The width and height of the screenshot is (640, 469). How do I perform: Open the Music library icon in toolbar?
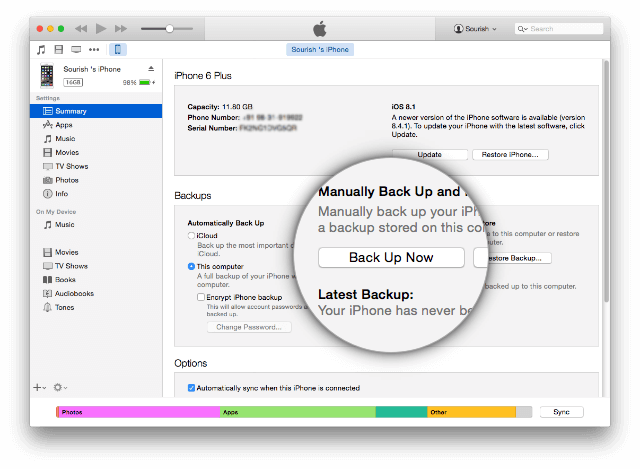click(41, 50)
